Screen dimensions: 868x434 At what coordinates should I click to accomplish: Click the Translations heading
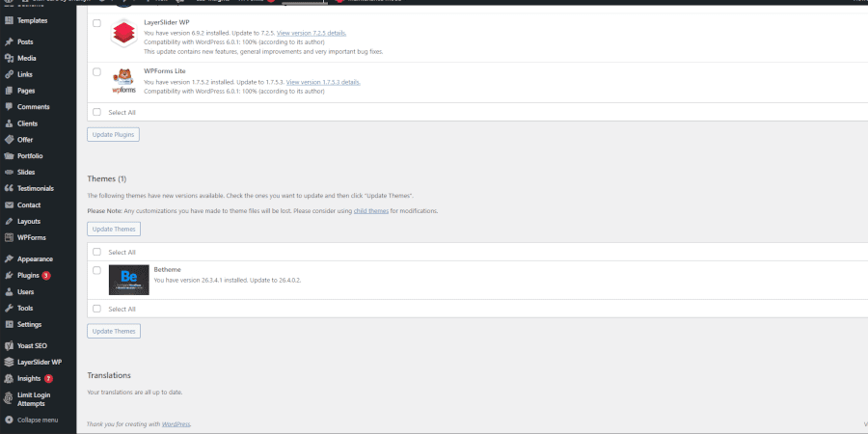(x=109, y=375)
